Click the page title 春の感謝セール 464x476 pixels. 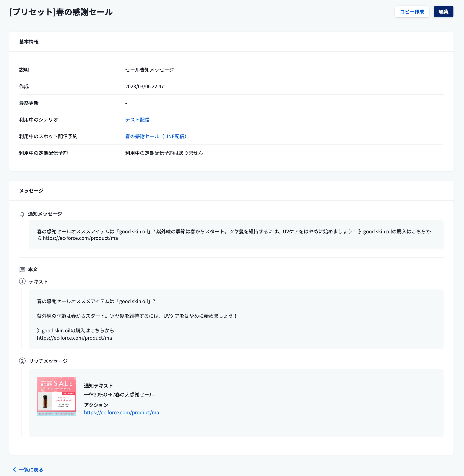[61, 12]
